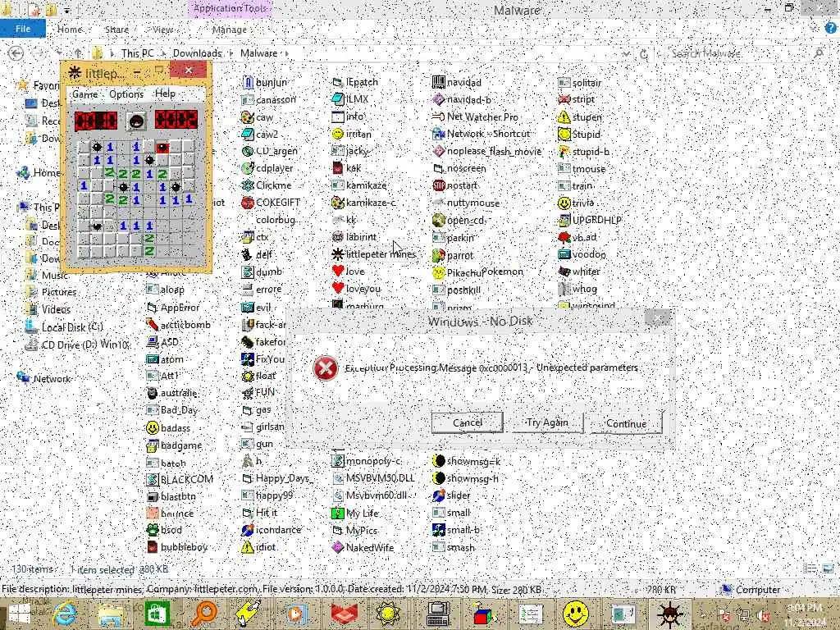Click the Explorer Back arrow button
The width and height of the screenshot is (840, 630).
click(x=16, y=53)
